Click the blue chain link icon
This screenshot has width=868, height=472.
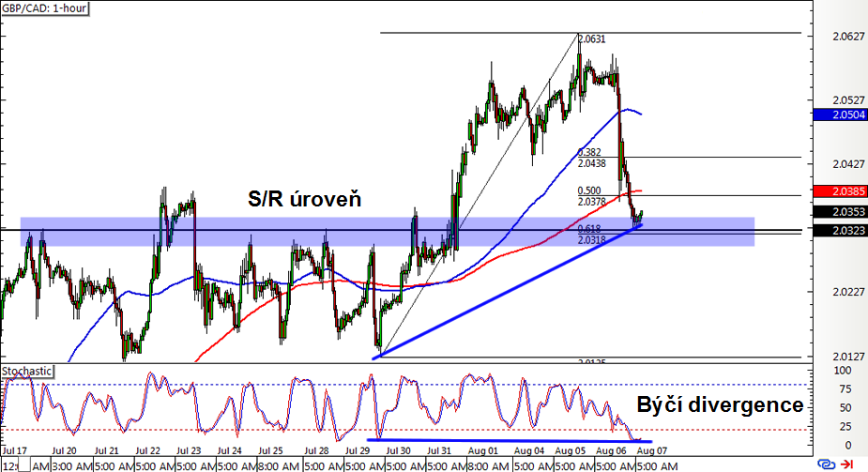(826, 464)
